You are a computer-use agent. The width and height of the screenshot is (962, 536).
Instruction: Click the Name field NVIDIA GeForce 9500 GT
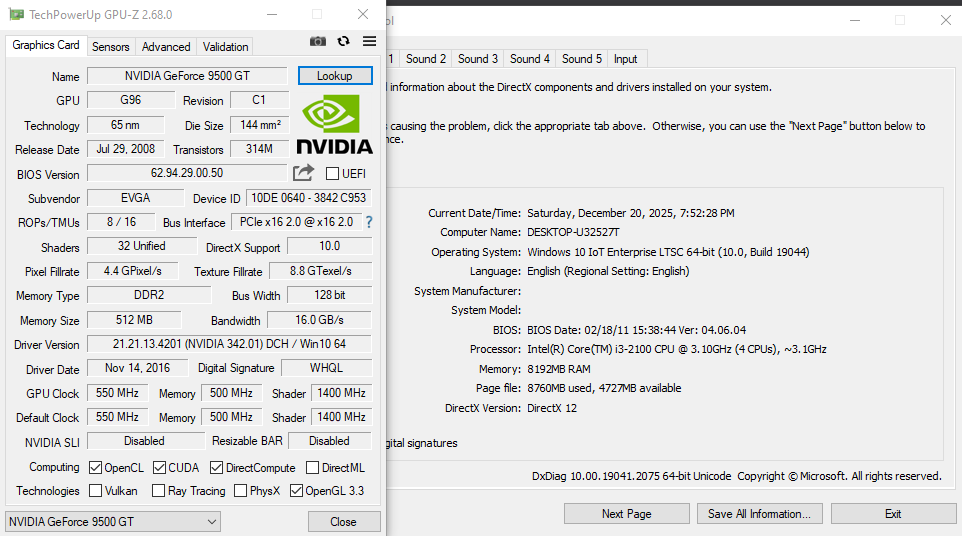point(187,75)
